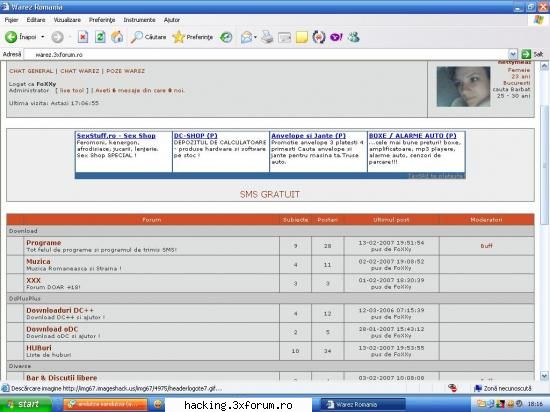Stop loading with the red X icon
Screen dimensions: 550x412
tap(83, 37)
